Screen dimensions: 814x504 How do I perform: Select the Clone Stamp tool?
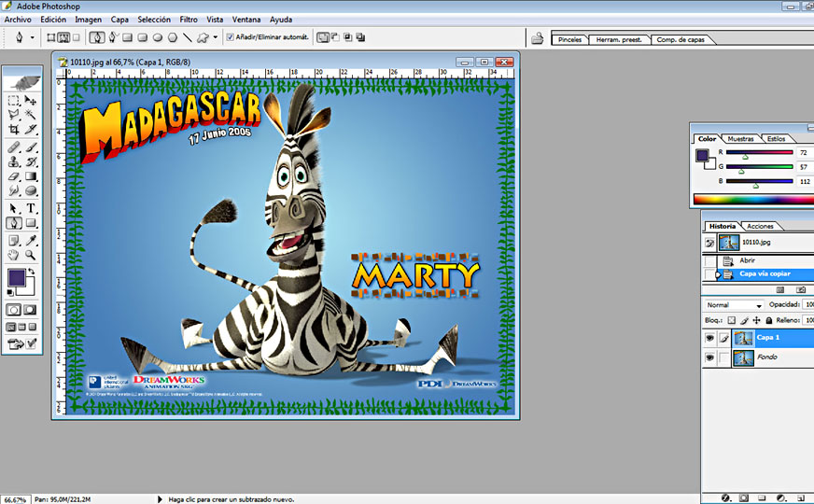[14, 162]
